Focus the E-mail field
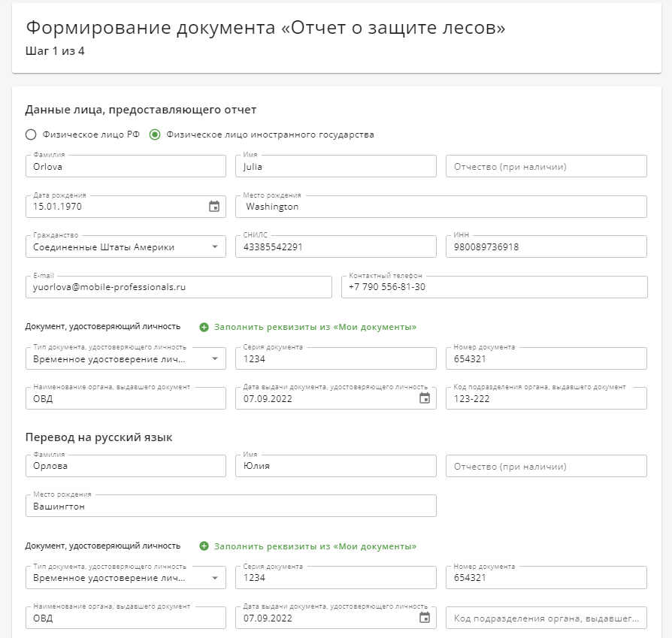The height and width of the screenshot is (638, 672). (179, 287)
